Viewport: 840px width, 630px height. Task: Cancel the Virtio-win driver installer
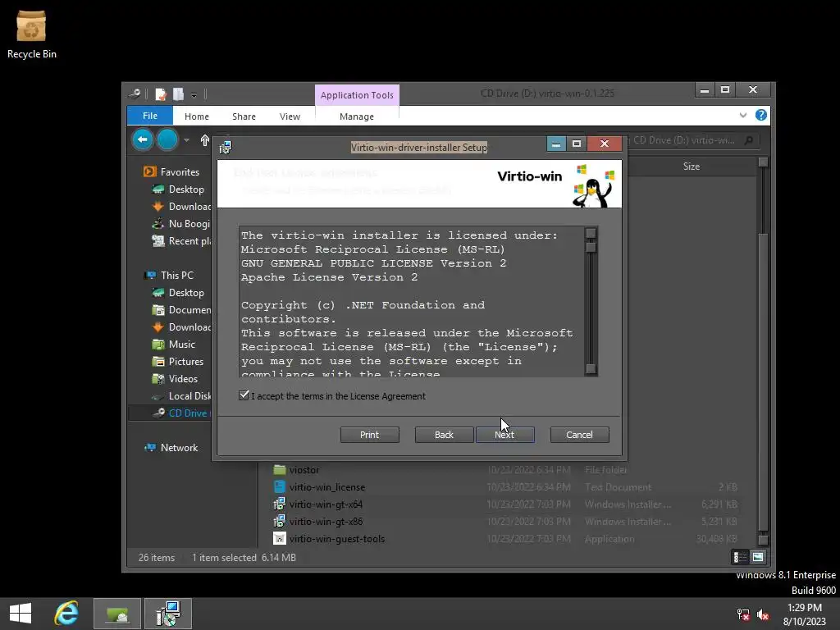coord(580,435)
